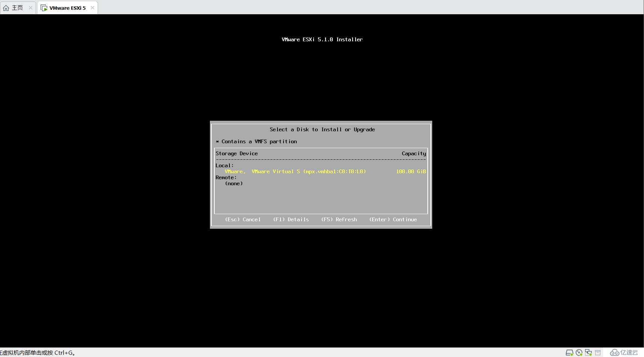Switch to the 主页 tab

(x=18, y=7)
